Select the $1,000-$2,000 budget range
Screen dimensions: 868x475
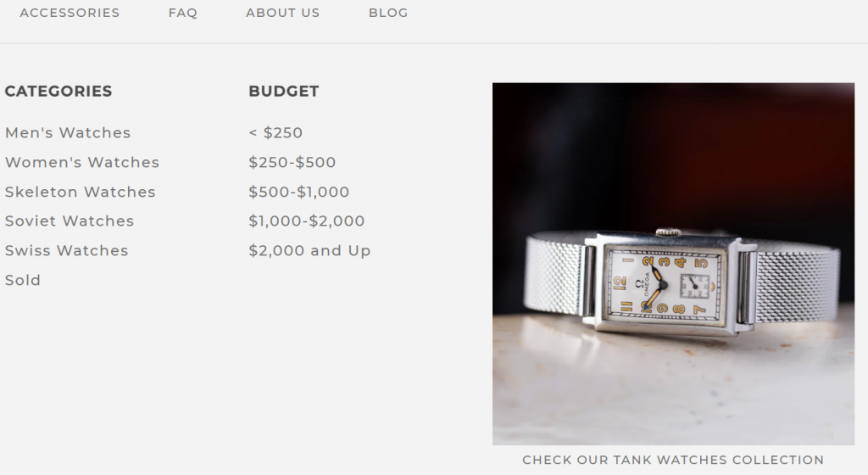[307, 221]
